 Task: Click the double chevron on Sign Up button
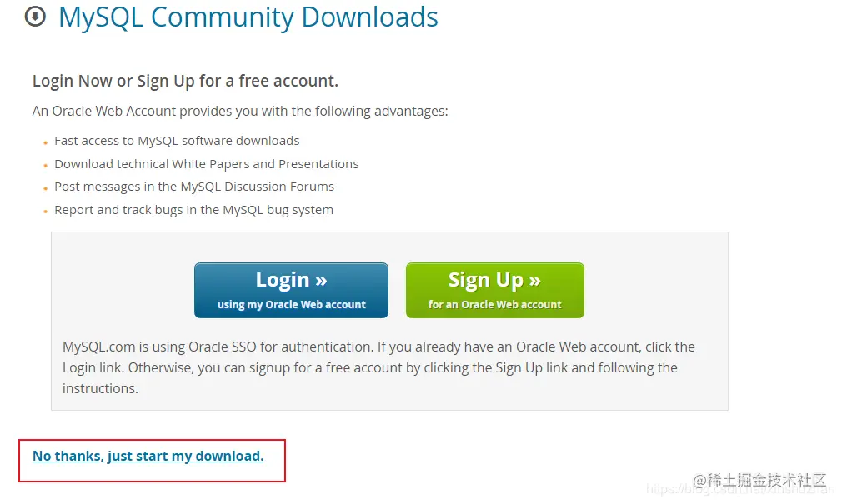tap(535, 280)
